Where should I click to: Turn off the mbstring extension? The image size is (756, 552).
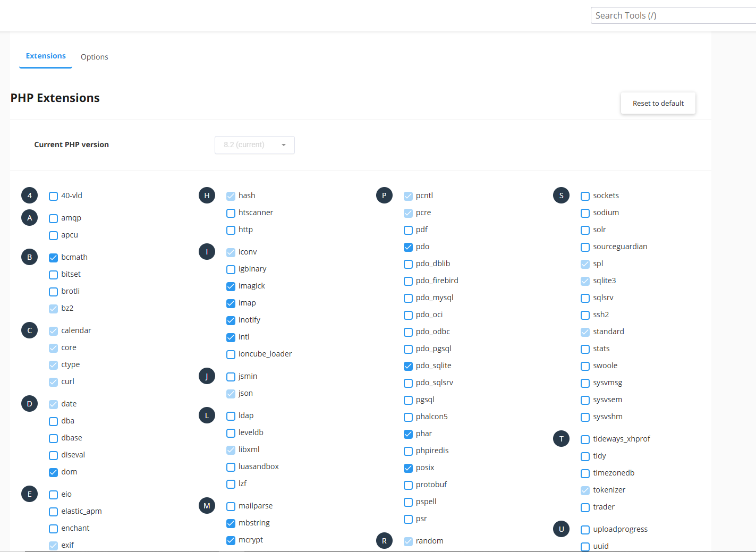231,523
